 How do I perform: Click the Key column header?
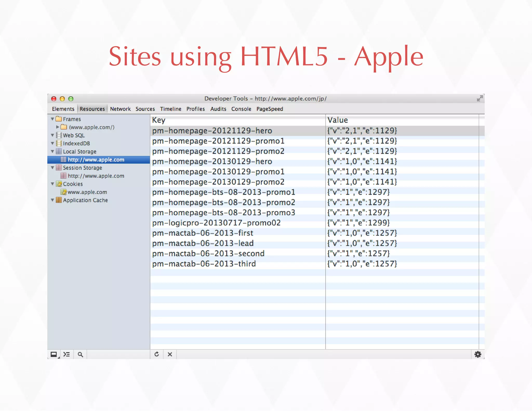(158, 120)
